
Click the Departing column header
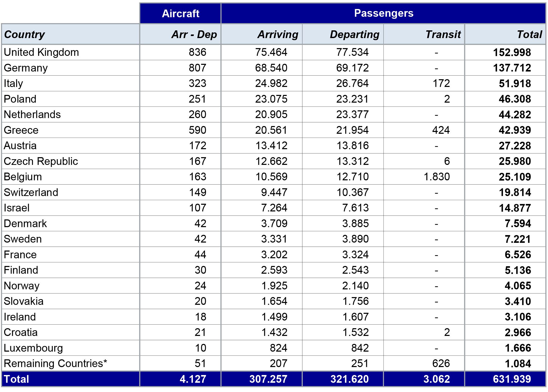point(343,34)
